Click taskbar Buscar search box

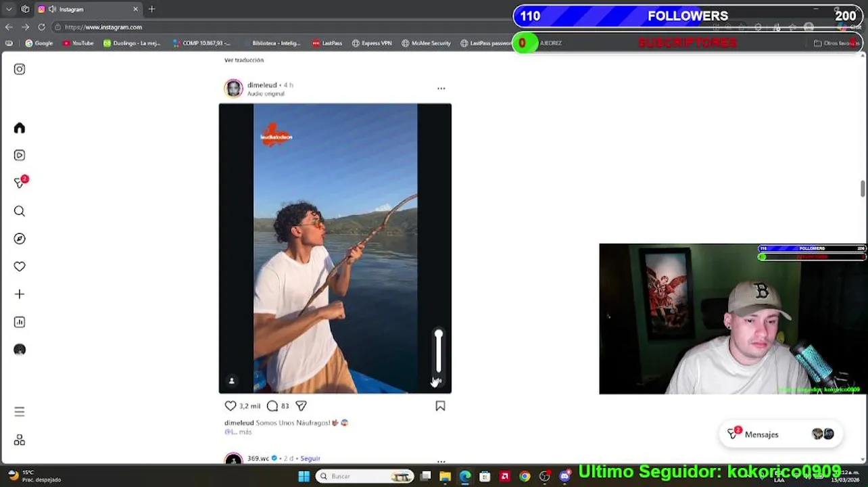(x=365, y=476)
